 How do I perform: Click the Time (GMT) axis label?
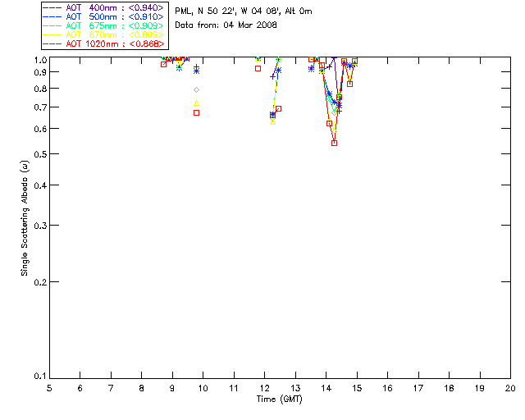tap(279, 399)
